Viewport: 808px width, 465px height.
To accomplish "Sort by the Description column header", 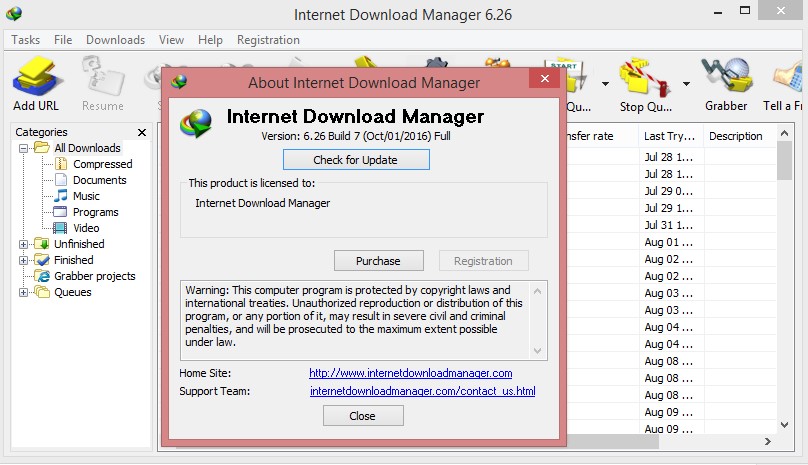I will [x=739, y=136].
